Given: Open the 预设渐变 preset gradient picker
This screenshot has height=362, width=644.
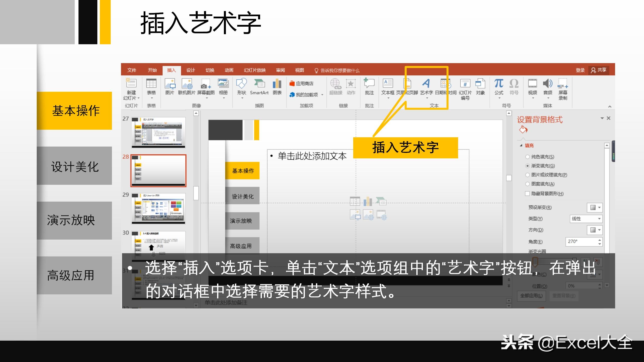Looking at the screenshot, I should pyautogui.click(x=595, y=207).
